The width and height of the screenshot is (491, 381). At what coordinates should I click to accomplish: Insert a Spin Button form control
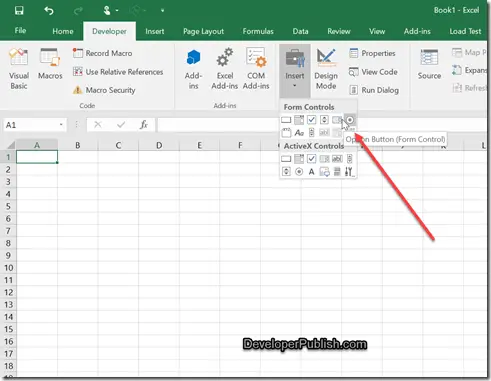[324, 120]
